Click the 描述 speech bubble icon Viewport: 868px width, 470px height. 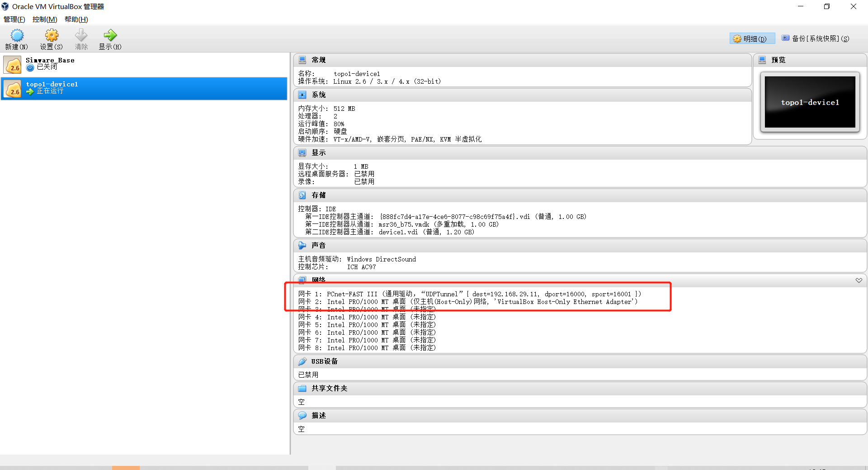click(302, 416)
